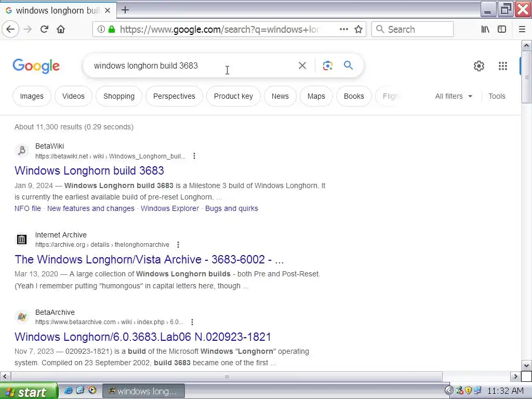The image size is (532, 399).
Task: Open New features and changes sitelink
Action: tap(90, 208)
